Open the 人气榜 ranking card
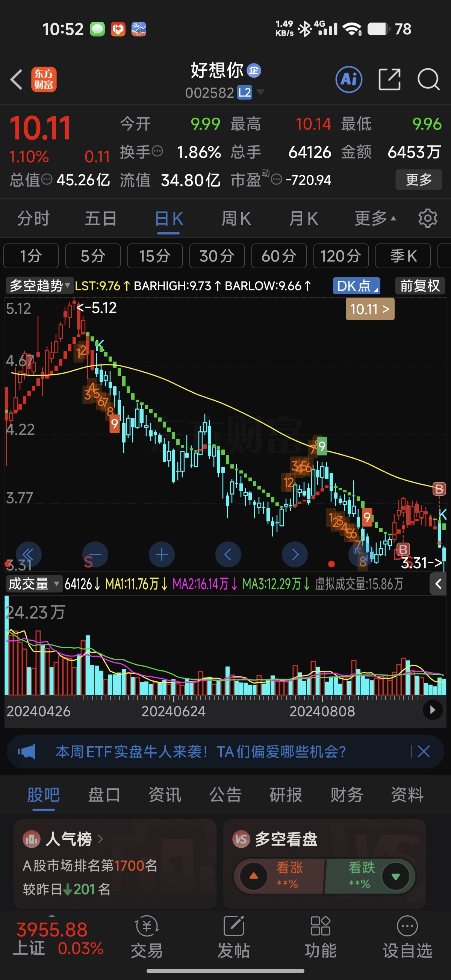451x980 pixels. click(x=115, y=863)
